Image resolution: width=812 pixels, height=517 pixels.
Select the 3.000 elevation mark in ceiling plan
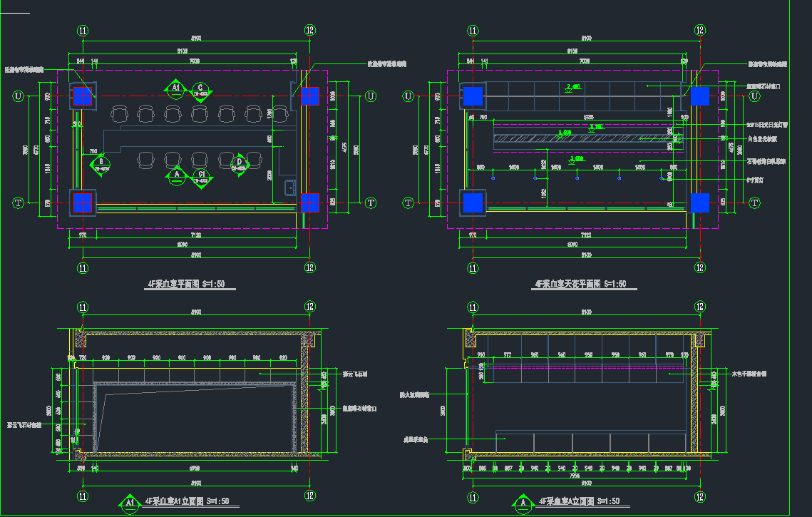pos(576,158)
